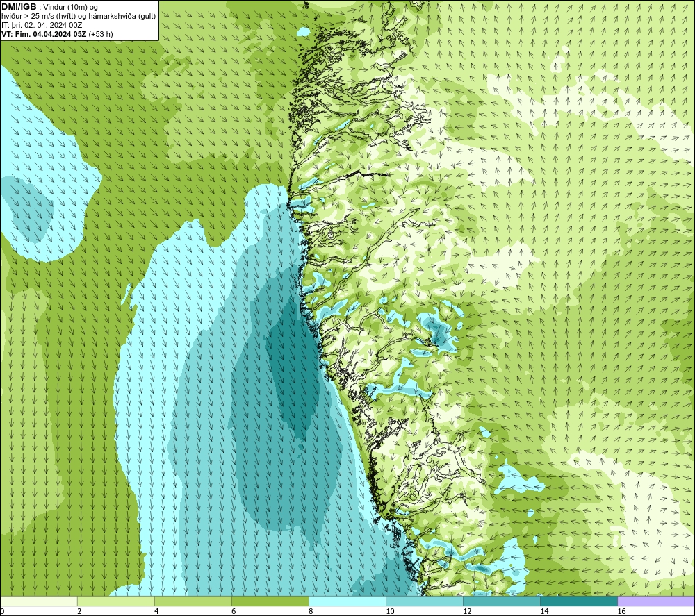The image size is (695, 616).
Task: Click the scale label '12'
Action: tap(467, 611)
